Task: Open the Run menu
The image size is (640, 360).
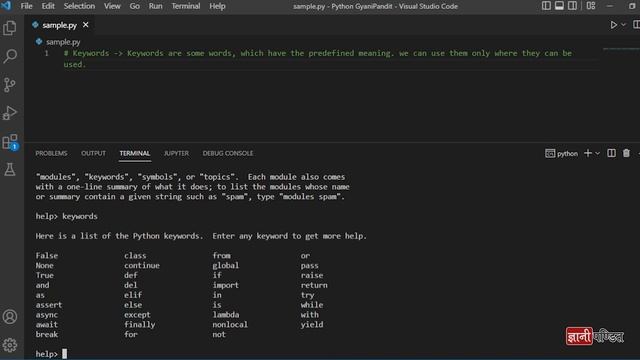Action: coord(155,6)
